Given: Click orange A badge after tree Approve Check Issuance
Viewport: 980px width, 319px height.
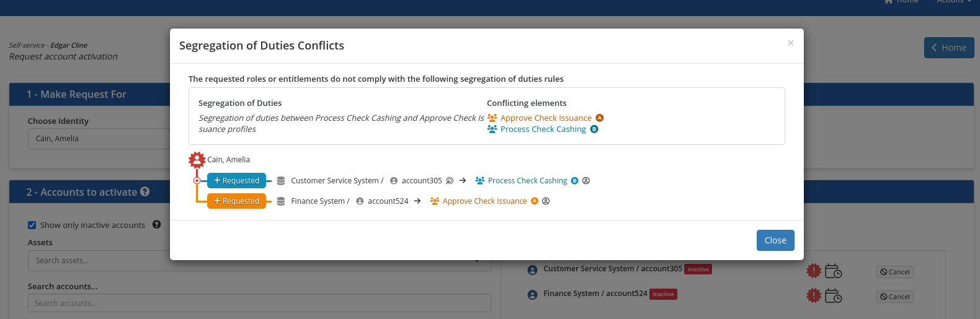Looking at the screenshot, I should coord(535,201).
